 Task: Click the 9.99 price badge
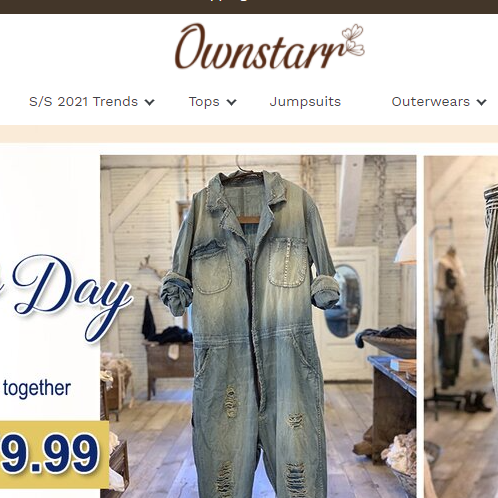pos(54,454)
